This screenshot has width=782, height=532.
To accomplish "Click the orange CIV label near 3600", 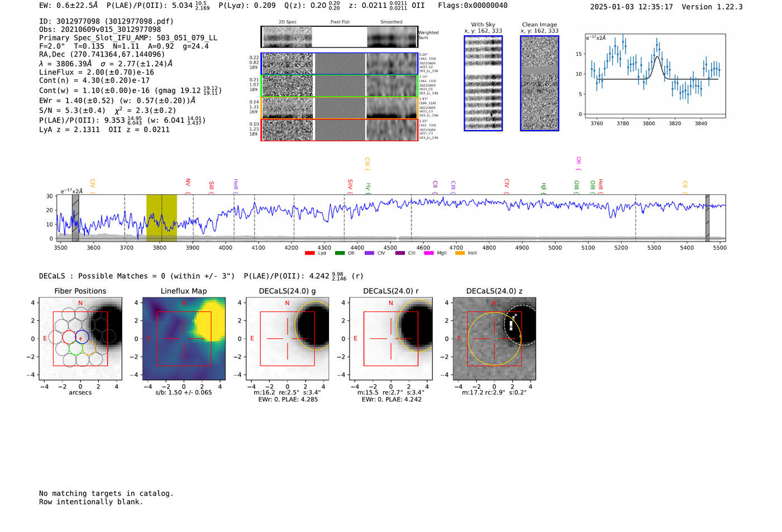I will (93, 186).
